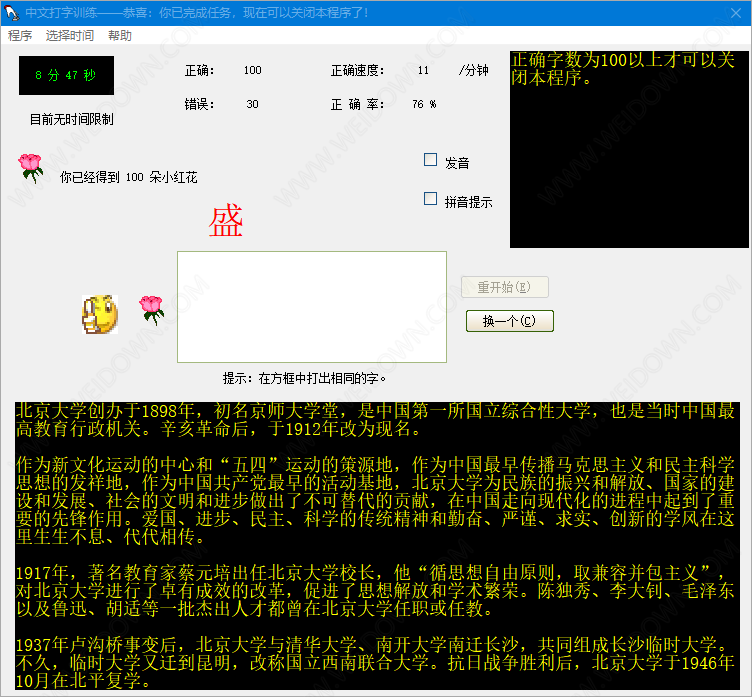Click the 你已经得到 100 朵小红花 text
The image size is (752, 697).
(129, 177)
